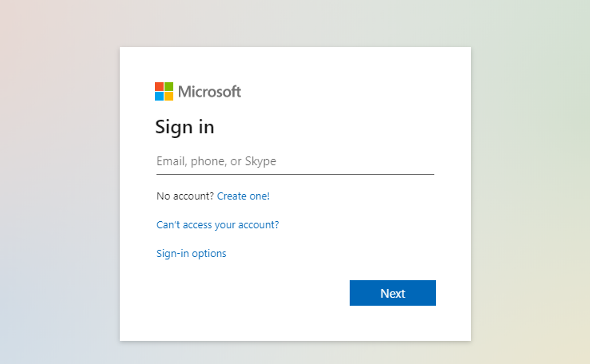Screen dimensions: 590x364
Task: Click page background below the sign-in card
Action: pyautogui.click(x=295, y=353)
